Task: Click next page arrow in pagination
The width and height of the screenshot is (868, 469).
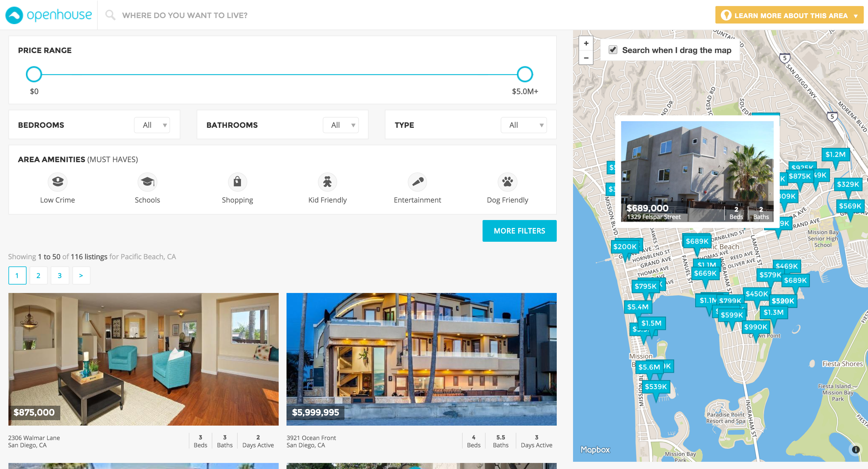Action: [81, 275]
